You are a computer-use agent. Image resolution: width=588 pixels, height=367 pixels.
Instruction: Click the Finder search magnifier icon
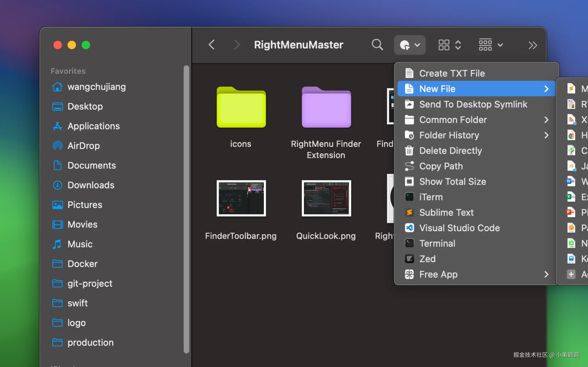(x=377, y=45)
